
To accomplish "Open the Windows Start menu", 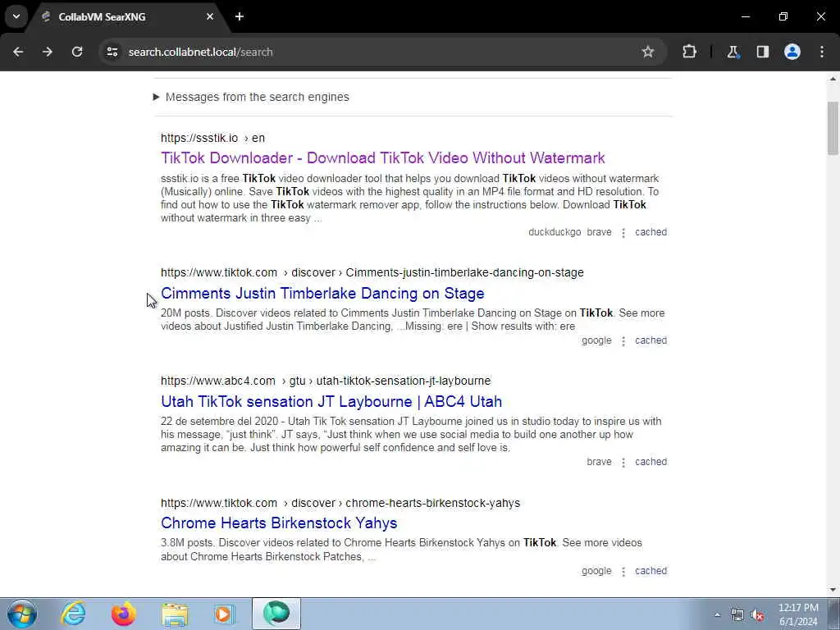I will [22, 614].
